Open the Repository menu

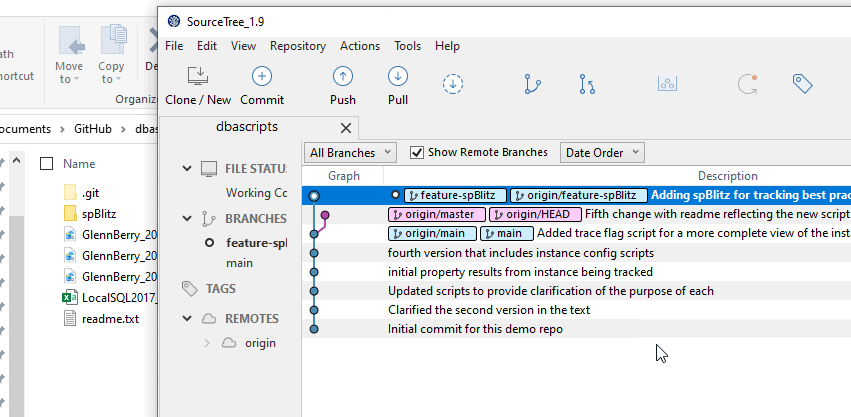(x=298, y=46)
